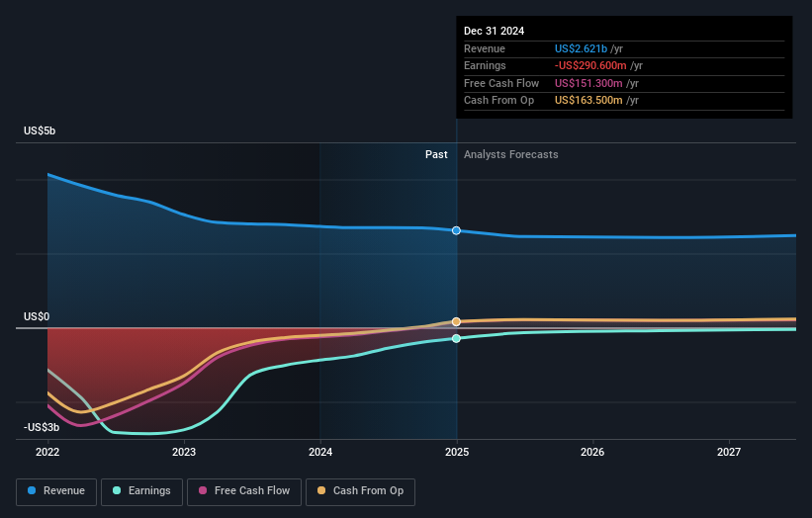The image size is (812, 518).
Task: Click the -US$290.600m earnings value
Action: click(x=590, y=65)
